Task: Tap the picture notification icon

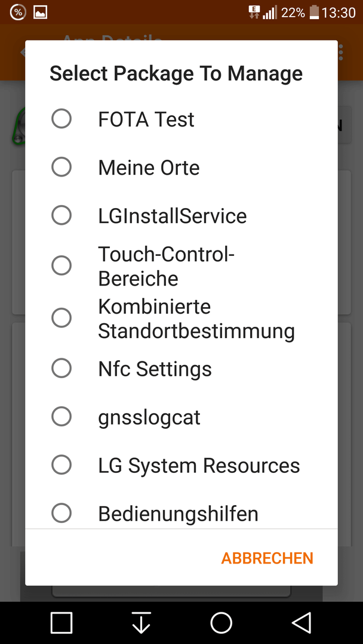Action: pos(40,13)
